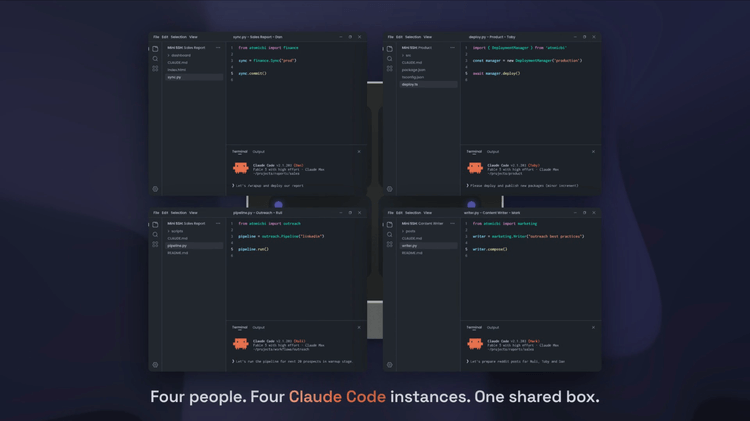The height and width of the screenshot is (421, 750).
Task: Select pipeline.py in the file explorer
Action: point(194,246)
